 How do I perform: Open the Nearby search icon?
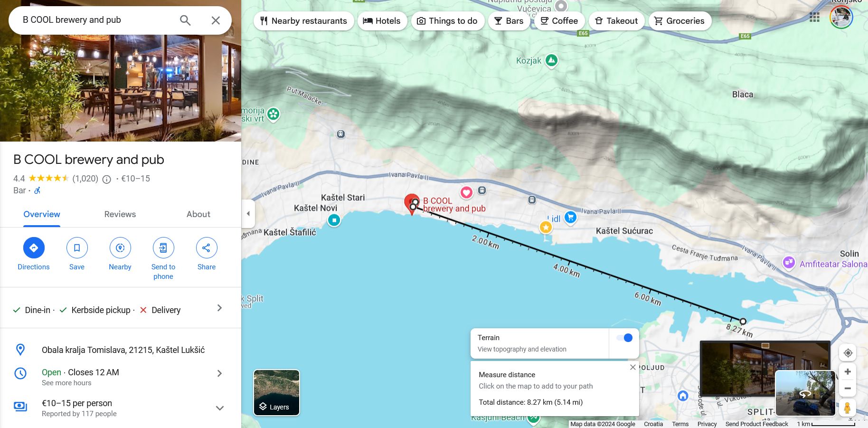[x=120, y=248]
